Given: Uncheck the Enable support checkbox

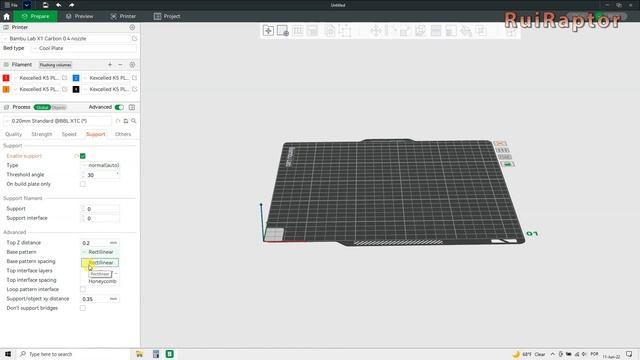Looking at the screenshot, I should click(x=83, y=156).
